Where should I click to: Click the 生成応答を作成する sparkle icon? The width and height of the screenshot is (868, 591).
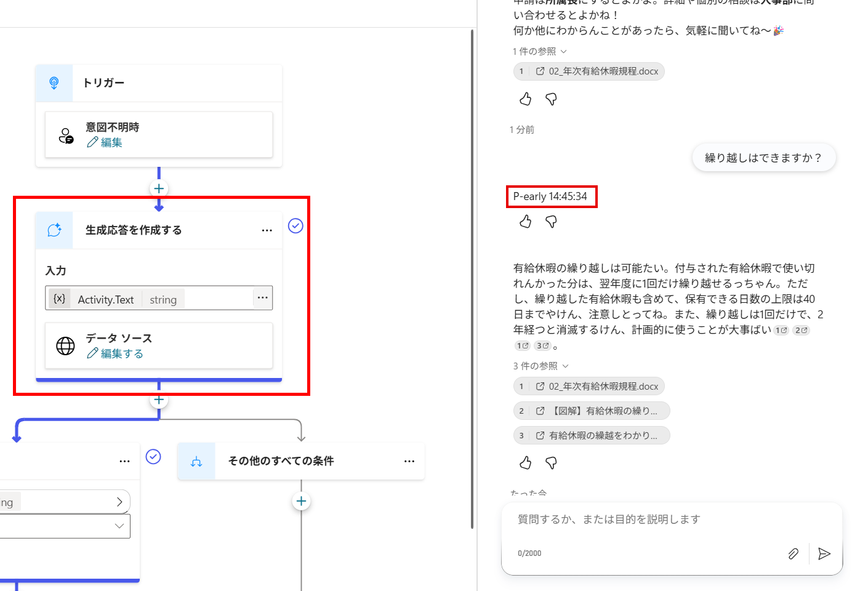(x=54, y=230)
